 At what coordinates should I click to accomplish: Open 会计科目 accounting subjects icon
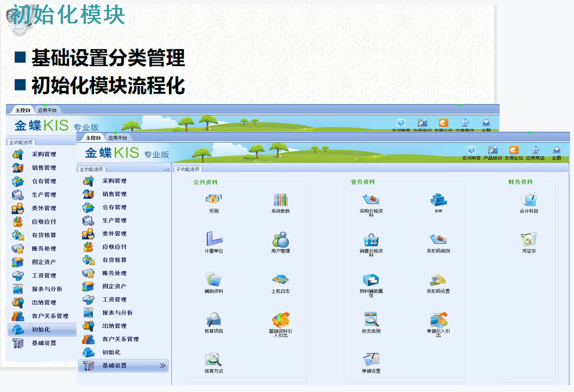pos(528,202)
